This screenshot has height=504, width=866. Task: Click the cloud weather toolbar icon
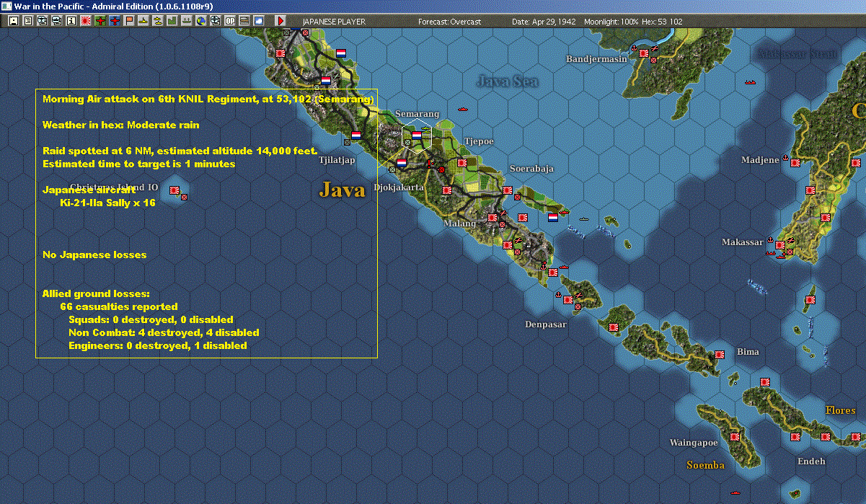259,21
